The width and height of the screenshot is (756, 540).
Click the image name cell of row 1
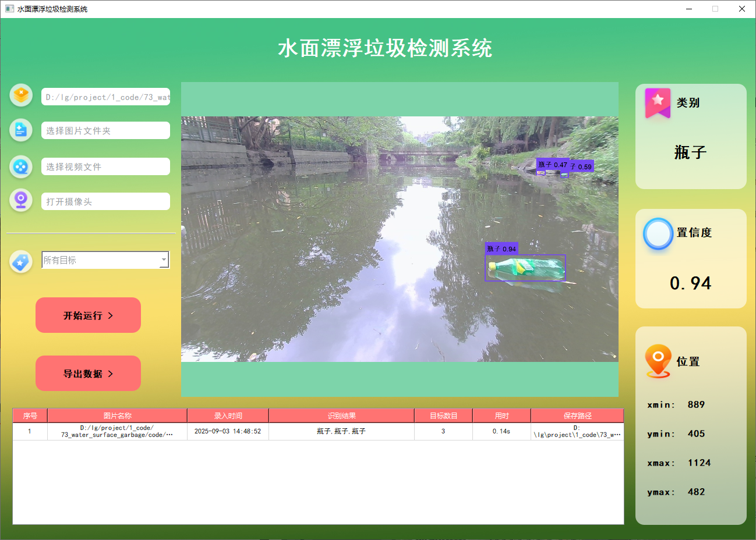click(x=117, y=431)
